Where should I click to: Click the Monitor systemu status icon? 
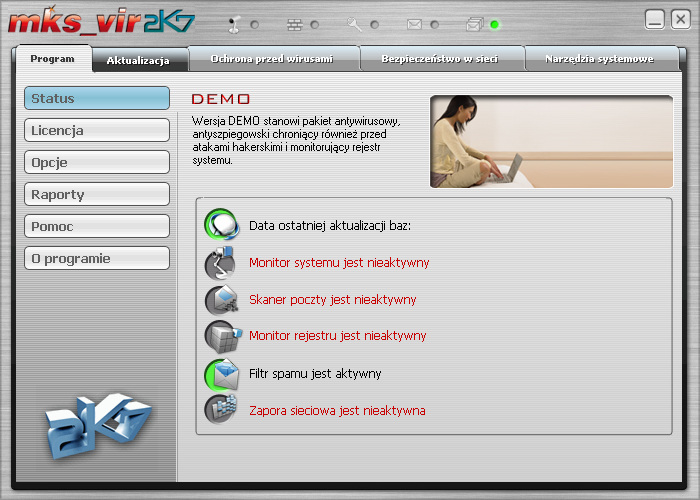[x=220, y=263]
